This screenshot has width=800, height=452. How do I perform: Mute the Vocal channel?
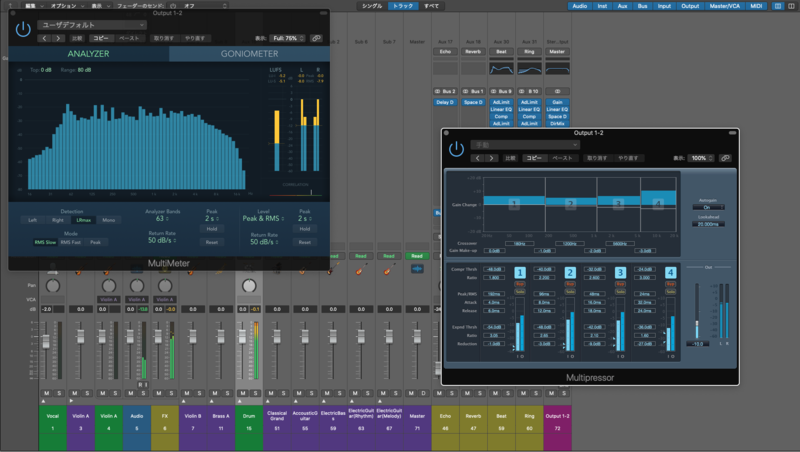[47, 393]
